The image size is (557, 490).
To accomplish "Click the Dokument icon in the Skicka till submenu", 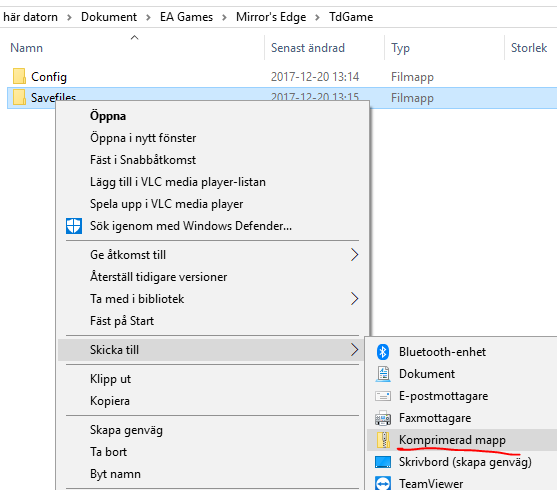I will [x=383, y=374].
